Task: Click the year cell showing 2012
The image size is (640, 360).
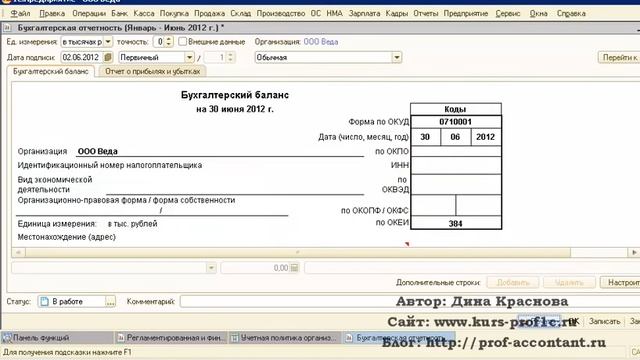Action: tap(486, 137)
